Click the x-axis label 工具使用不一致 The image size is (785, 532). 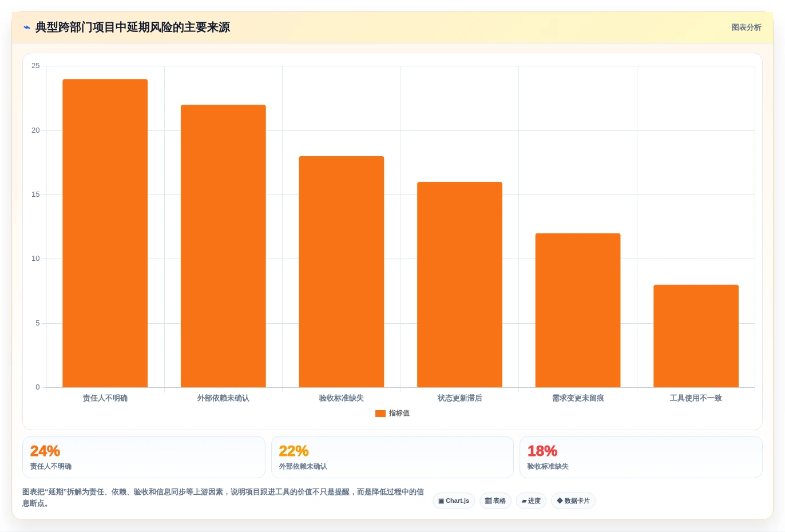pyautogui.click(x=696, y=398)
